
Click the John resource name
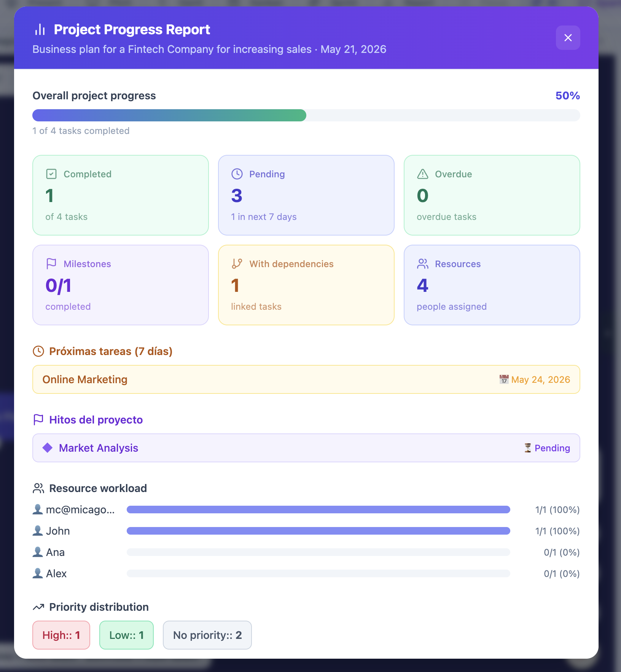pos(58,531)
